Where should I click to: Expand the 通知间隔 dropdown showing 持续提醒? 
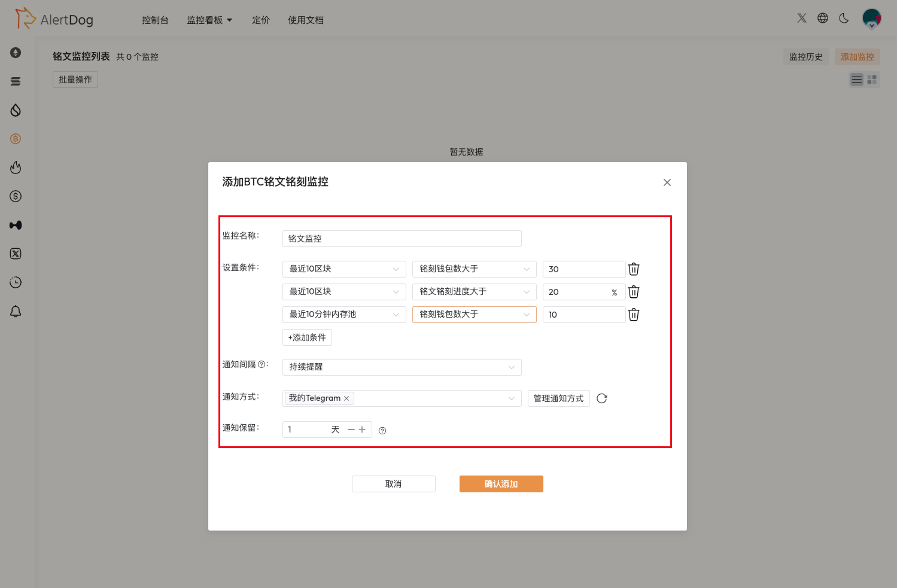pos(402,367)
